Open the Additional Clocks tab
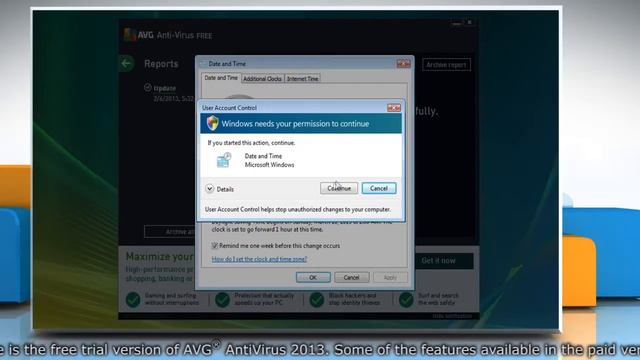Screen dimensions: 640x360 [x=262, y=79]
